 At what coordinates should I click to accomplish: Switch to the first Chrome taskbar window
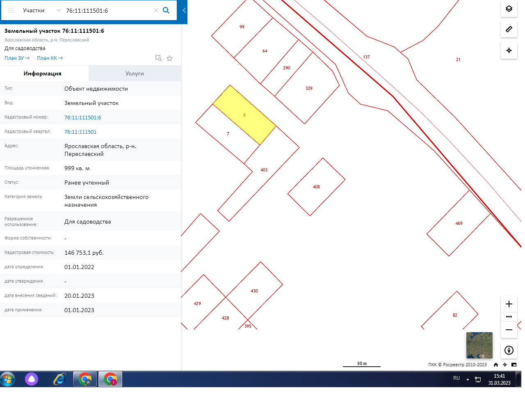point(85,379)
